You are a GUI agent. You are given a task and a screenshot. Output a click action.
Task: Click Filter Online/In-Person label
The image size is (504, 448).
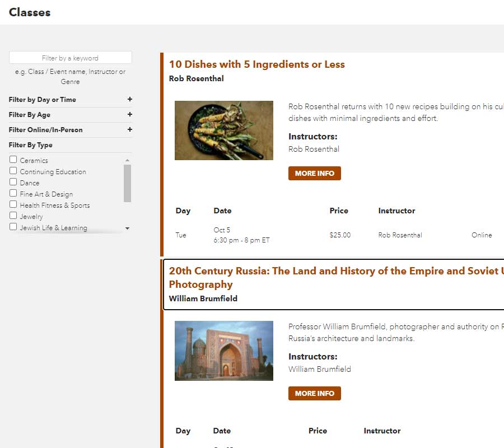46,130
